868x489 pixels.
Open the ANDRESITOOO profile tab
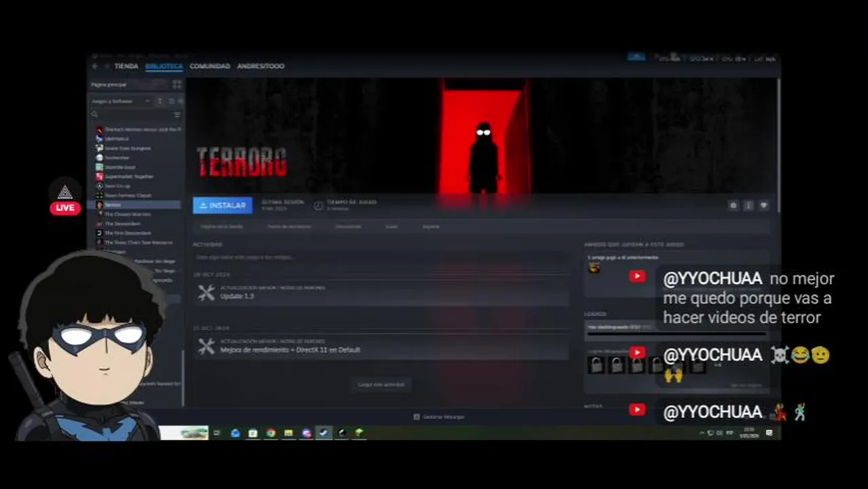(261, 67)
